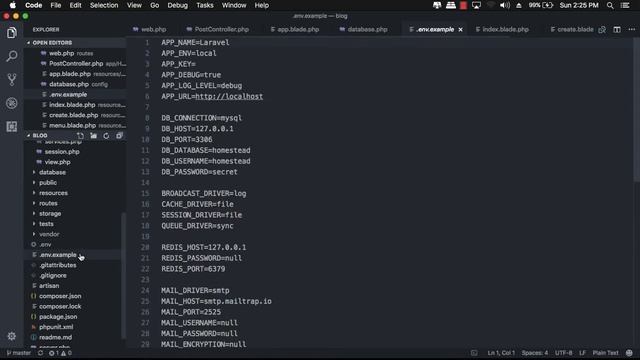The width and height of the screenshot is (640, 360).
Task: Open artisan file in explorer tree
Action: 49,286
